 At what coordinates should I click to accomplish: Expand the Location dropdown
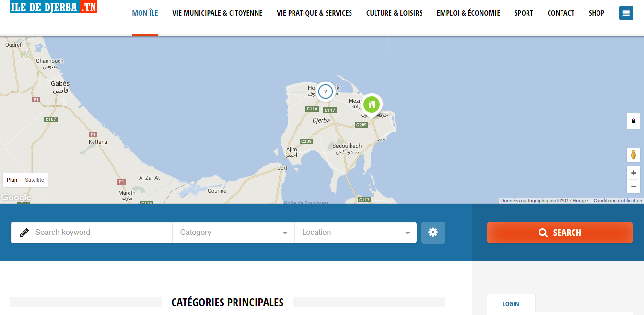click(356, 233)
